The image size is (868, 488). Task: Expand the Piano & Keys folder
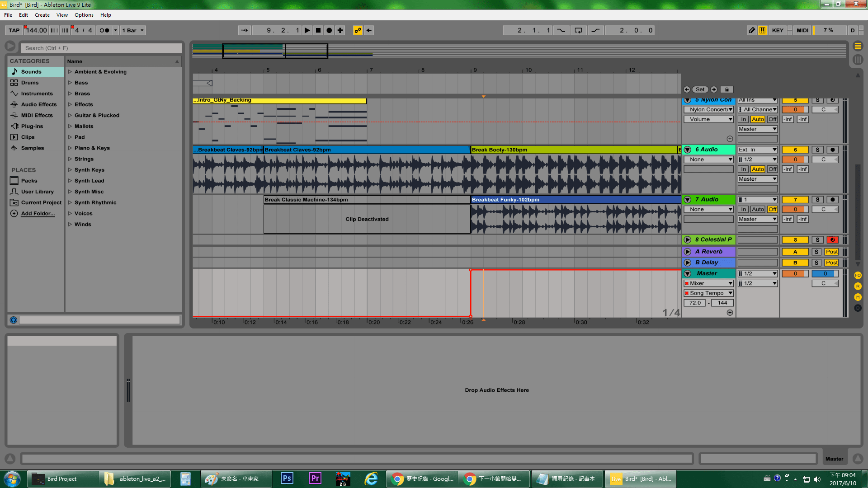[x=70, y=148]
